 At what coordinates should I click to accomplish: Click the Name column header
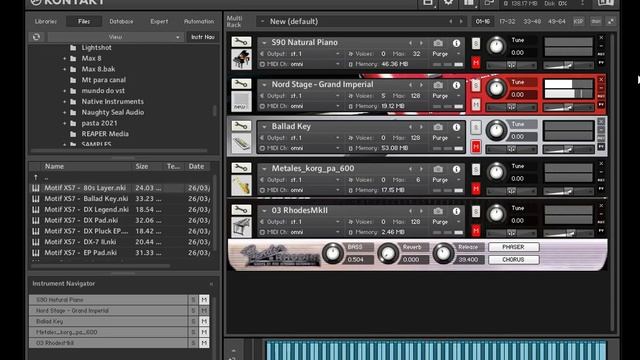pyautogui.click(x=54, y=166)
